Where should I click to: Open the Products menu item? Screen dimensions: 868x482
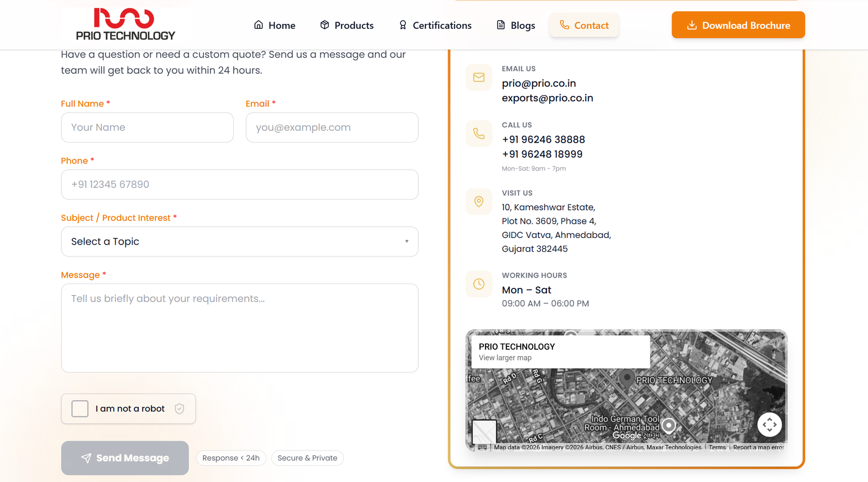coord(347,25)
